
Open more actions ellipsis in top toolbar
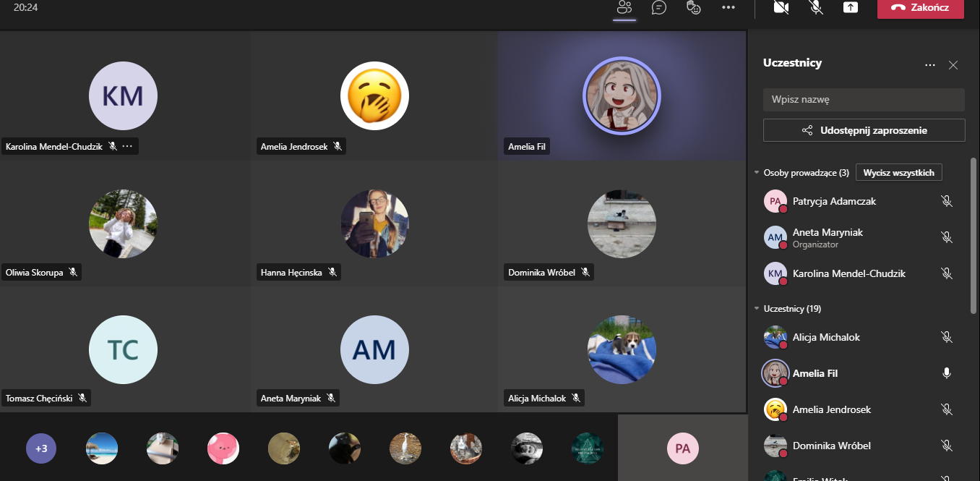pos(728,7)
